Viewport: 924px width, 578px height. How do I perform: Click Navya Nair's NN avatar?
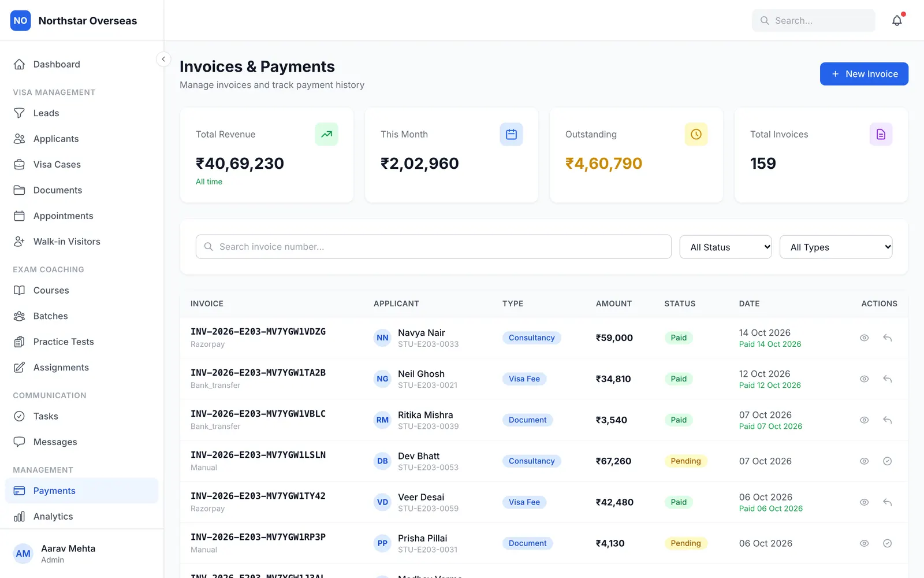[x=382, y=338]
